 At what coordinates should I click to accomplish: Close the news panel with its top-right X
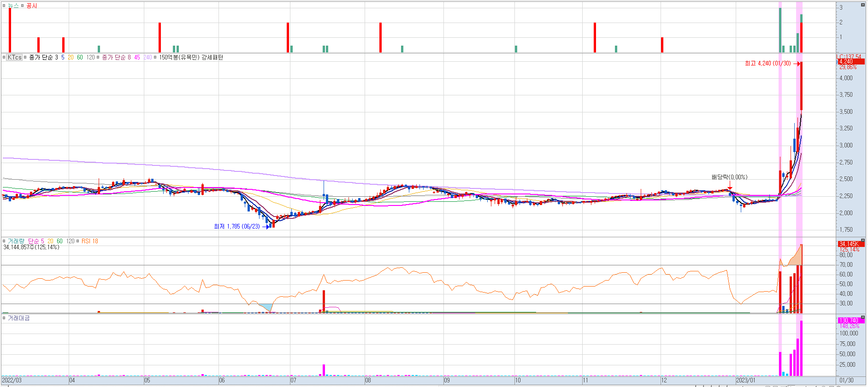(x=863, y=5)
